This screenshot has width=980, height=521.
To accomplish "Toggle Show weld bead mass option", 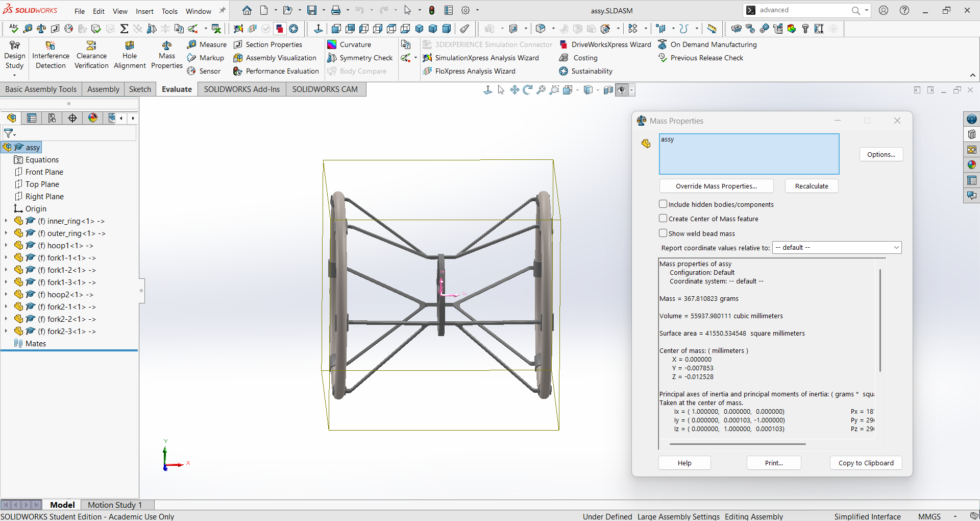I will 663,233.
